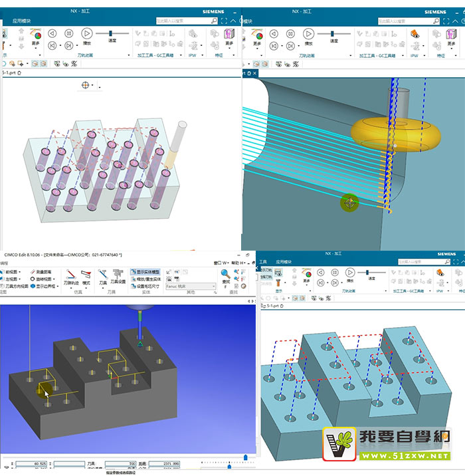Viewport: 465px width, 476px height.
Task: Click IPW orange display icon top-right NX
Action: (x=415, y=34)
